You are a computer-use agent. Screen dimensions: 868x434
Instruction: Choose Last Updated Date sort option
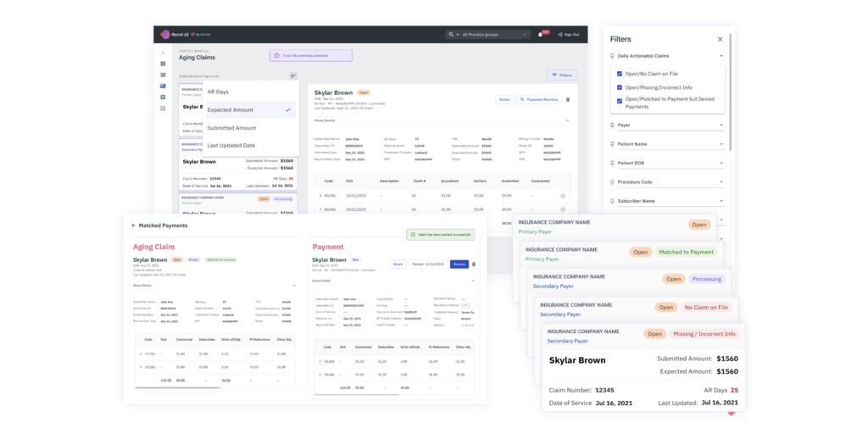231,146
